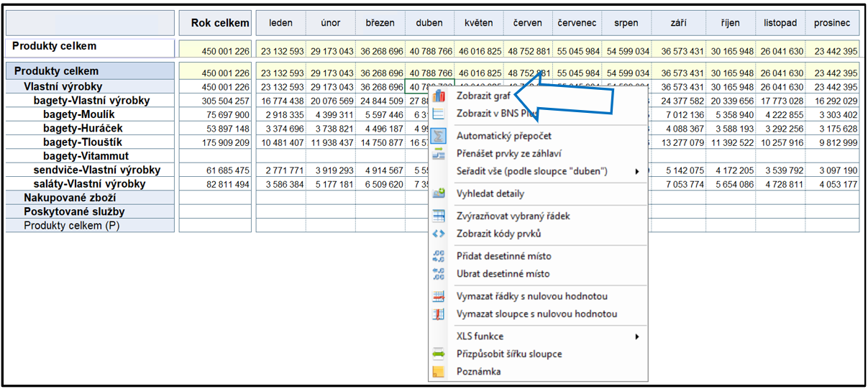Expand Seřadit vše (podle sloupce "duben") submenu
868x389 pixels.
(x=537, y=171)
